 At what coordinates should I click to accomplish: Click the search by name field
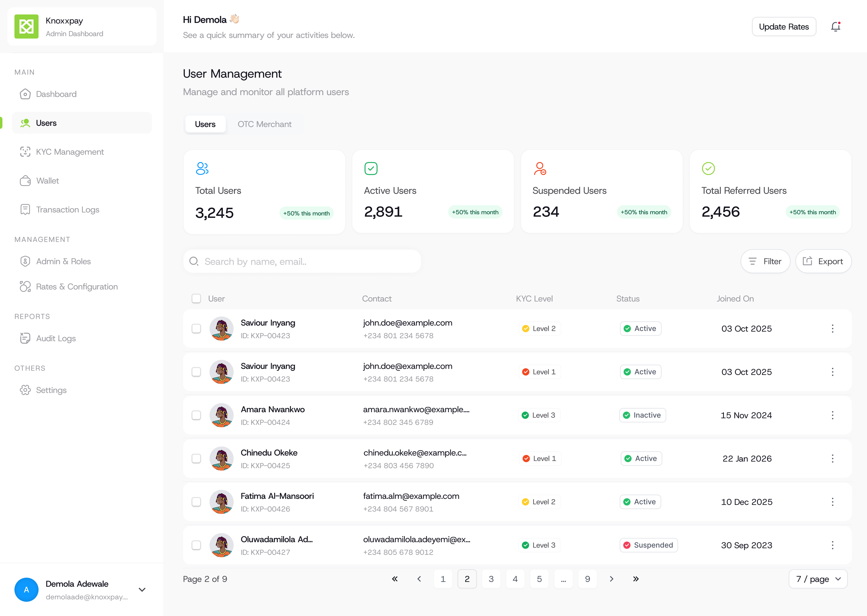coord(302,261)
